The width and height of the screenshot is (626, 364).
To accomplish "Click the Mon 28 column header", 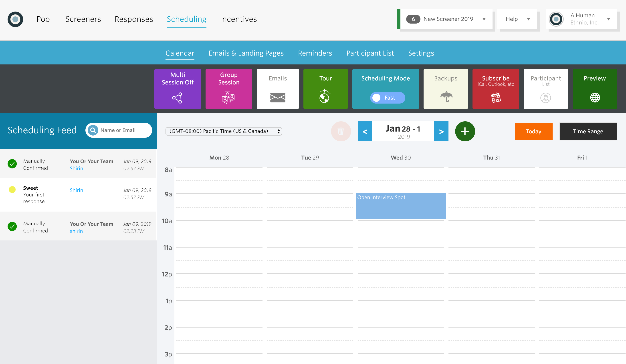I will (x=219, y=158).
